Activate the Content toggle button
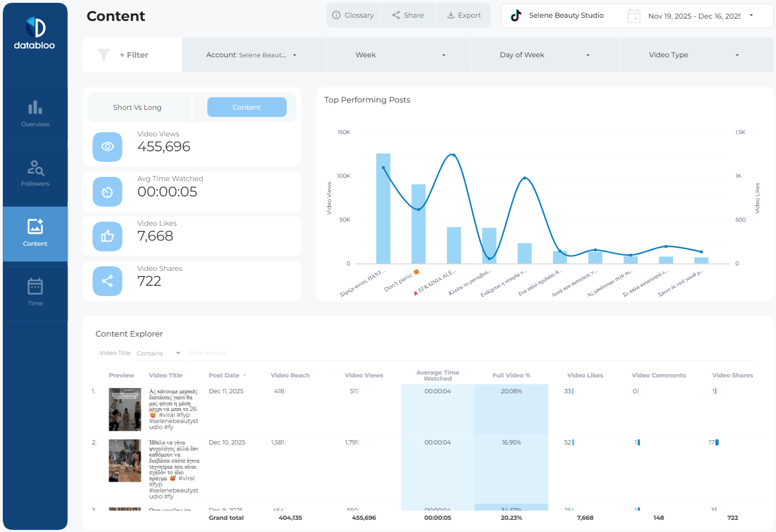Screen dimensions: 776x532 point(247,107)
